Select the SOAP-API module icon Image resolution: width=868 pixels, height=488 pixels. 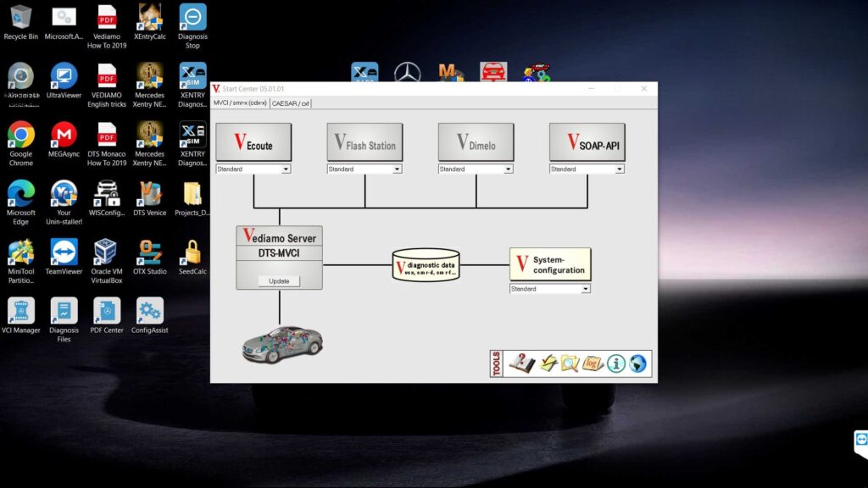click(587, 141)
